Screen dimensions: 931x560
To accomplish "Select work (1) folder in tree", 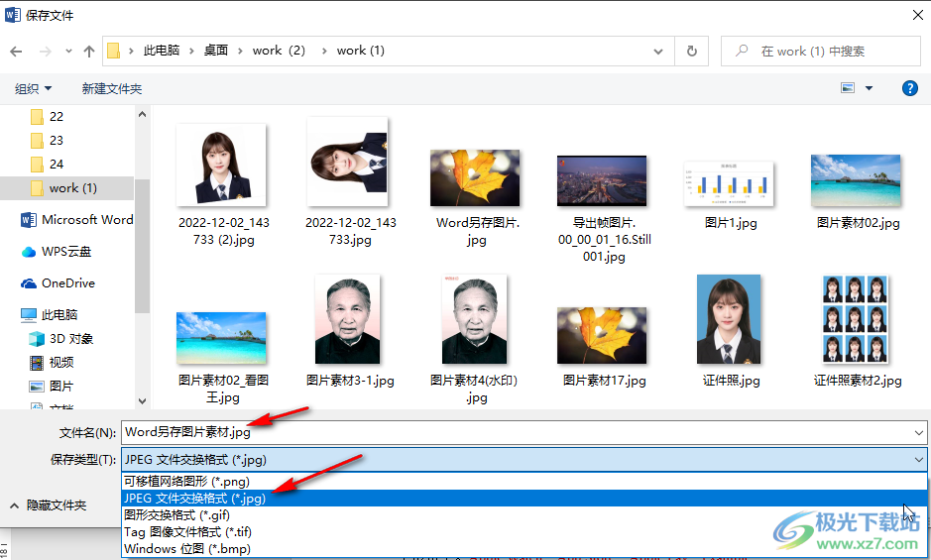I will tap(66, 188).
